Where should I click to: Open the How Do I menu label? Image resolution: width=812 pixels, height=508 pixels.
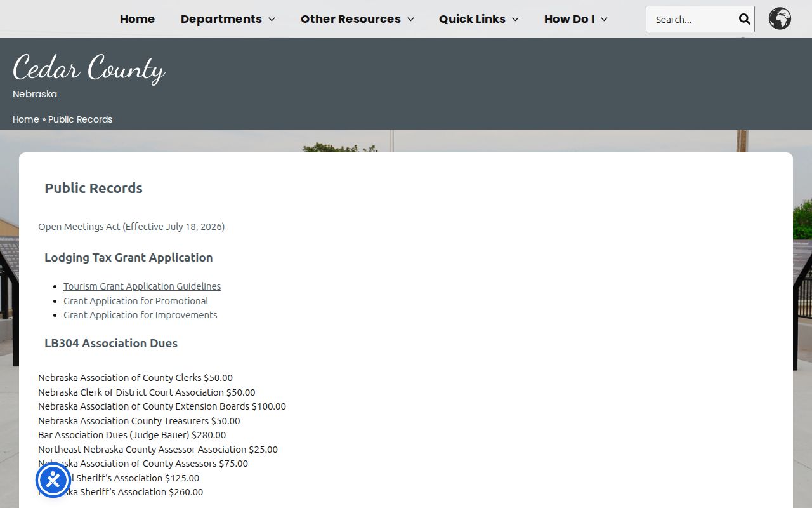[569, 19]
